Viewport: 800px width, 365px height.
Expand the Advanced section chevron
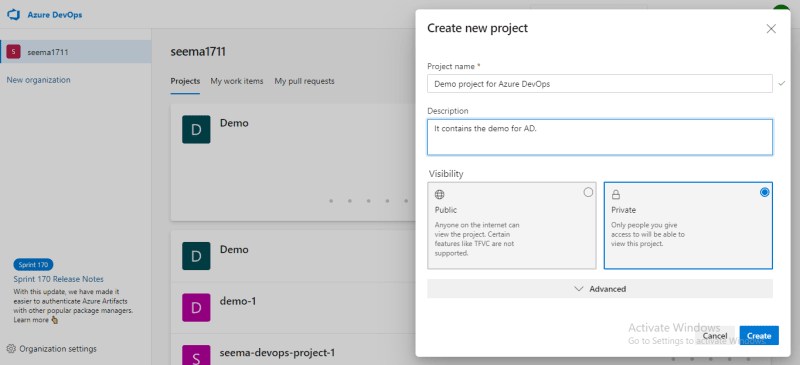point(579,288)
